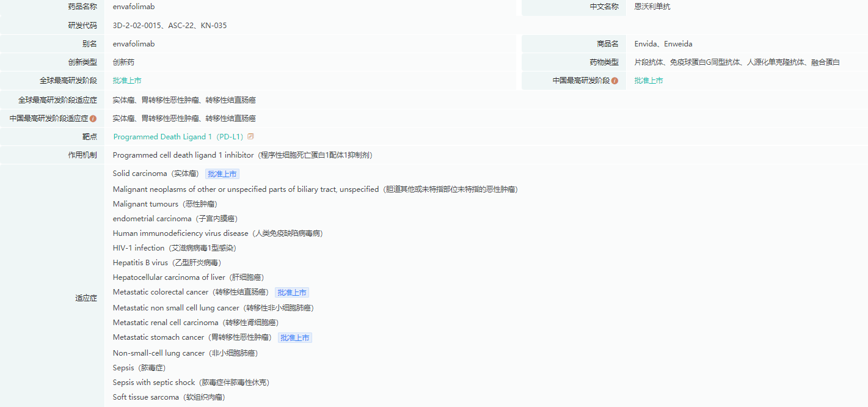This screenshot has height=407, width=868.
Task: Click Sepsis with septic shock indication
Action: (x=191, y=383)
